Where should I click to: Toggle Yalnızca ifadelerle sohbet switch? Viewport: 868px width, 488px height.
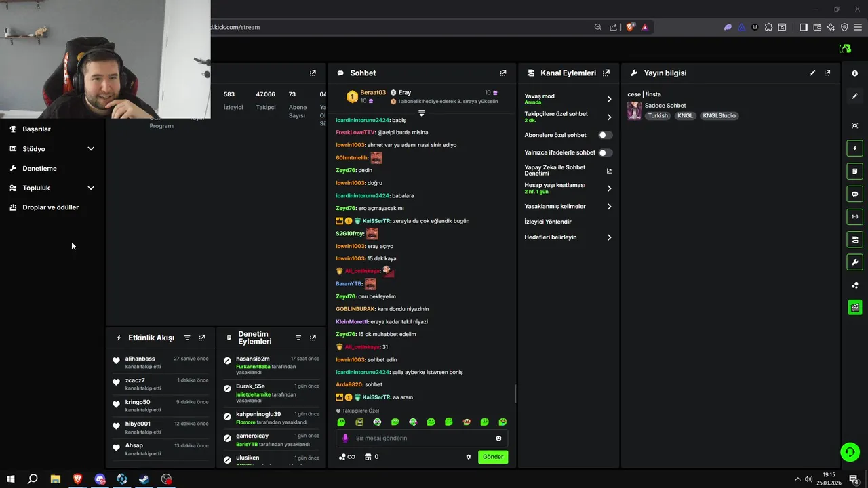click(605, 152)
